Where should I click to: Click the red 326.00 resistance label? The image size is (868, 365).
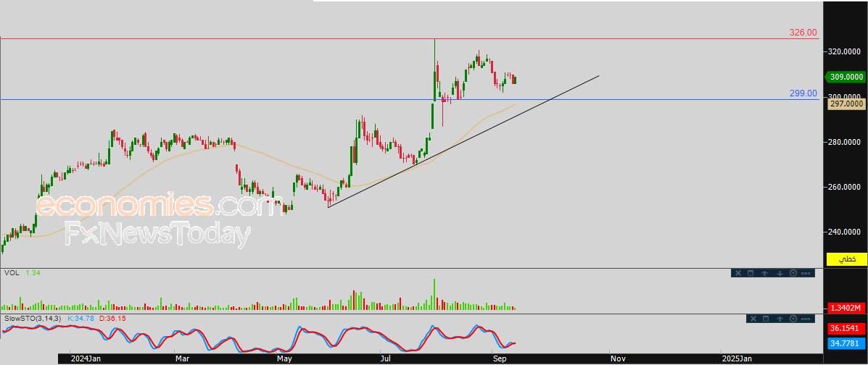pyautogui.click(x=803, y=33)
